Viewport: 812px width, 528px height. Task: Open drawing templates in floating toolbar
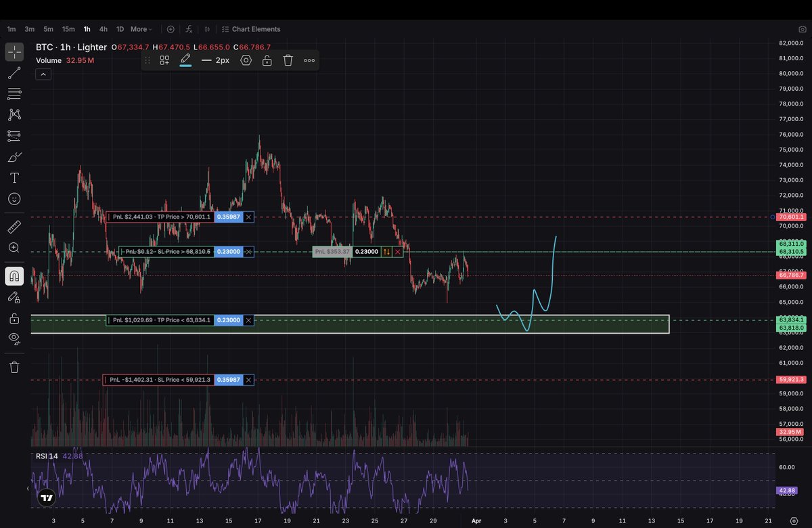point(164,60)
